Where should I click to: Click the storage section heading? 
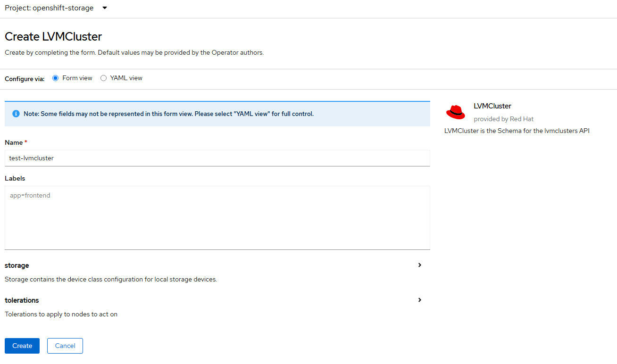tap(17, 265)
